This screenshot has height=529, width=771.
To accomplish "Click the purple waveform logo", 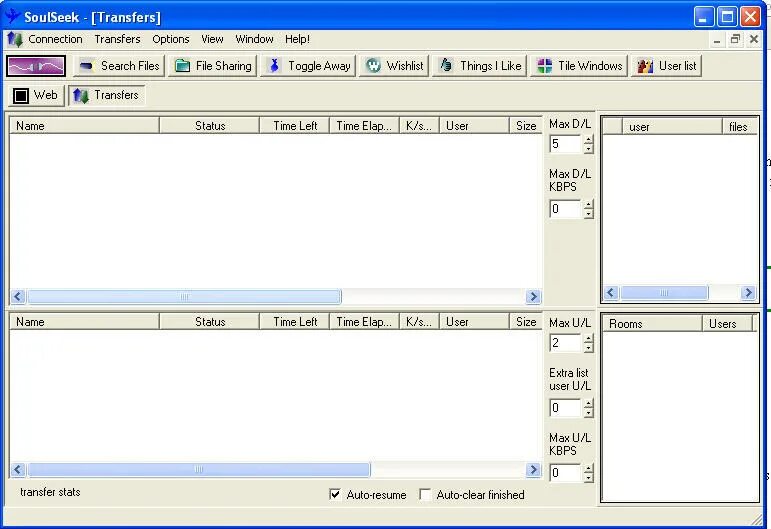I will [36, 66].
